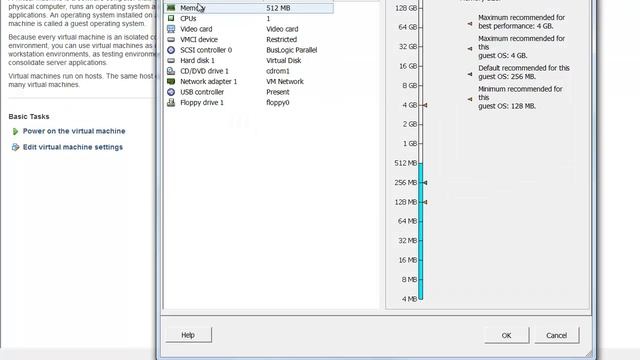Select the CD/DVD drive 1 row label
Viewport: 640px width, 360px height.
(204, 71)
